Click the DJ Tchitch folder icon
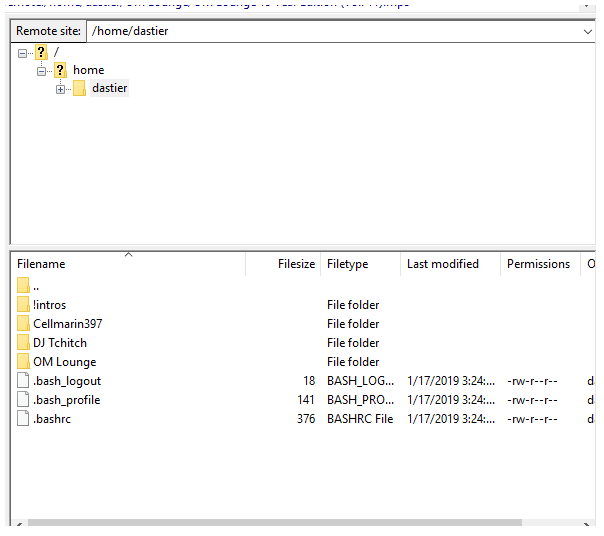 pos(23,343)
